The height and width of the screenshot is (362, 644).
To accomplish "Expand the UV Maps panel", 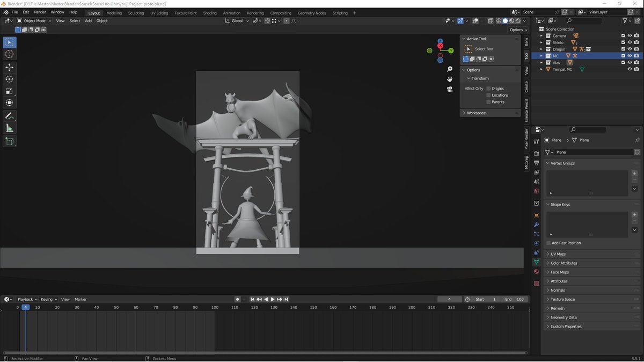I will [592, 254].
